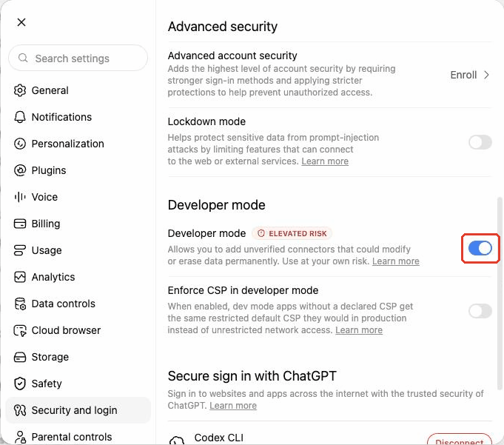Turn off the Developer mode switch

pos(480,248)
